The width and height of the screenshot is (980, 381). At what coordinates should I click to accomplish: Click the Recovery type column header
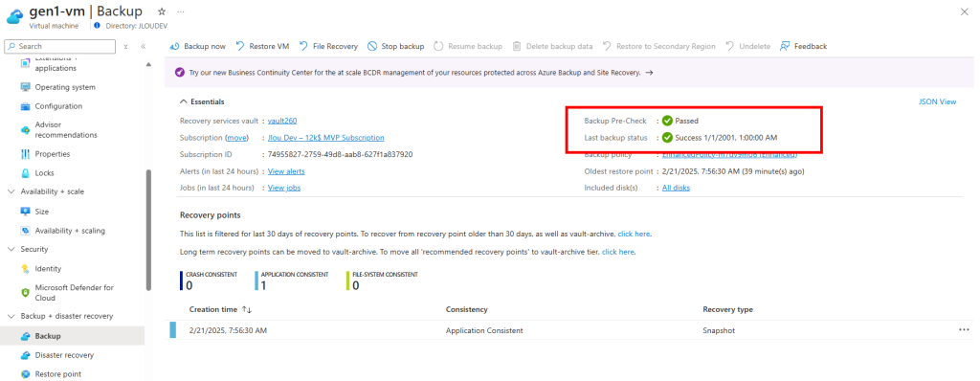[727, 309]
